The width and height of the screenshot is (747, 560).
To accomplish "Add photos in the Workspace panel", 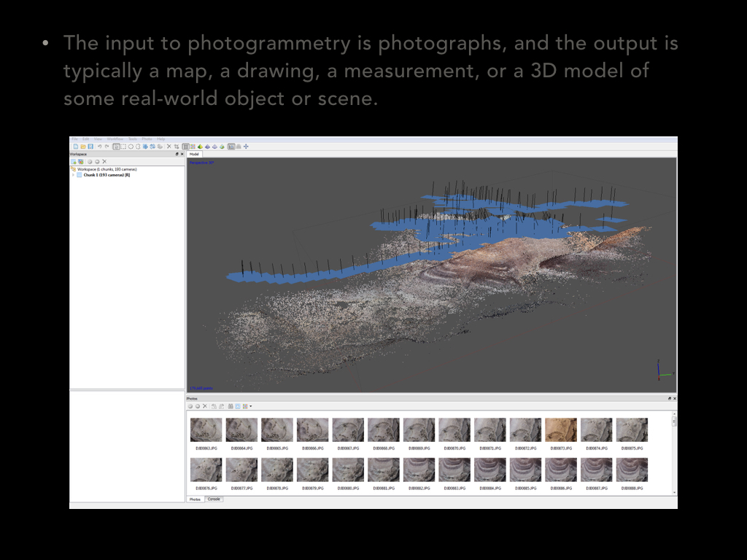I will pyautogui.click(x=81, y=162).
